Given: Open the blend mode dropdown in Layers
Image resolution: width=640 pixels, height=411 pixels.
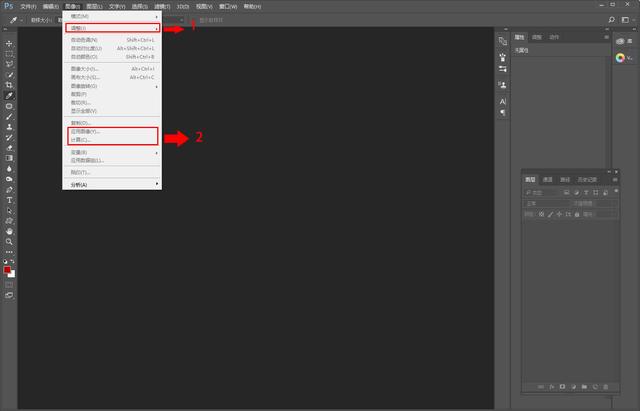Looking at the screenshot, I should click(547, 203).
